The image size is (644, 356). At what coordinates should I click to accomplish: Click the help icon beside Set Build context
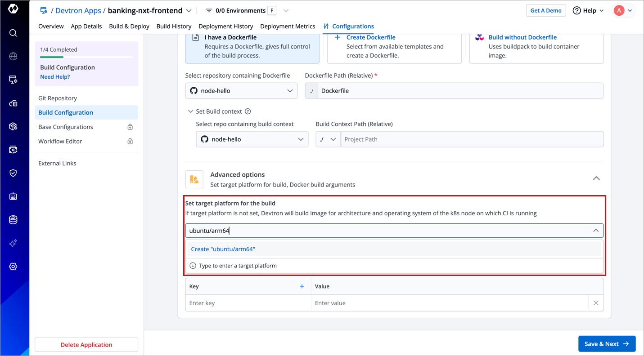point(248,111)
